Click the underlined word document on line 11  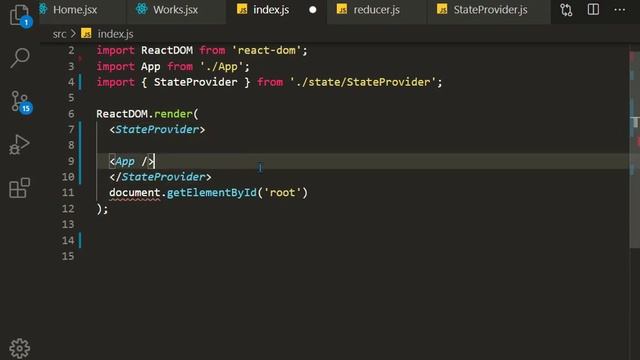coord(135,193)
